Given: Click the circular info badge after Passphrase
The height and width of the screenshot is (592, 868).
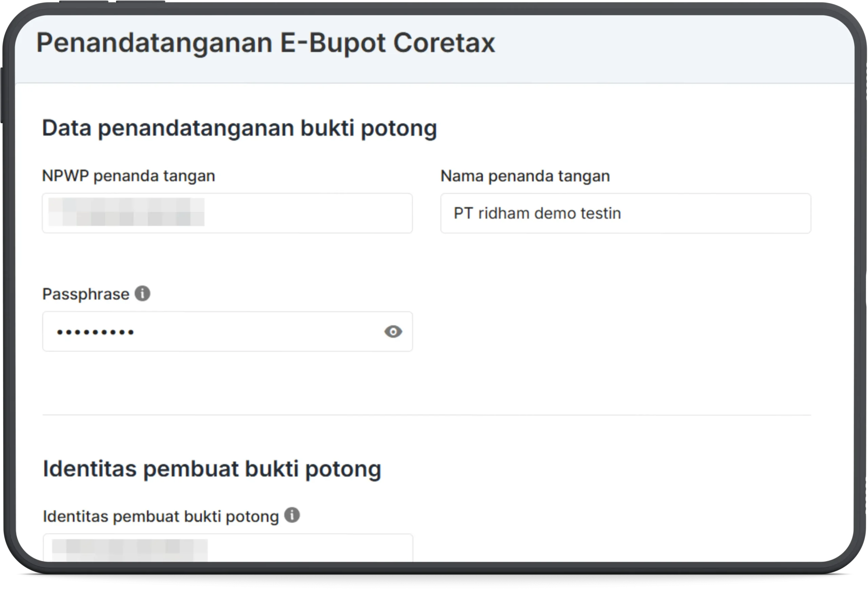Looking at the screenshot, I should 143,294.
